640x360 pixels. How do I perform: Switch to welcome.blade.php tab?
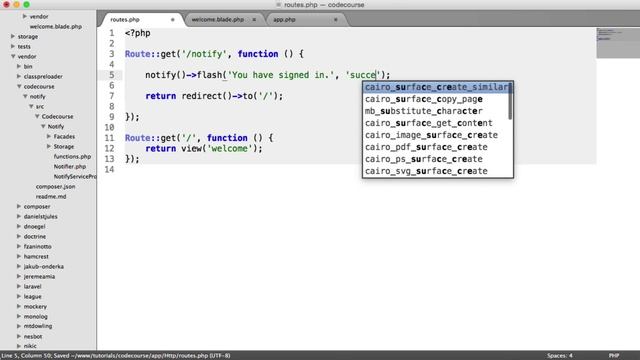tap(218, 20)
